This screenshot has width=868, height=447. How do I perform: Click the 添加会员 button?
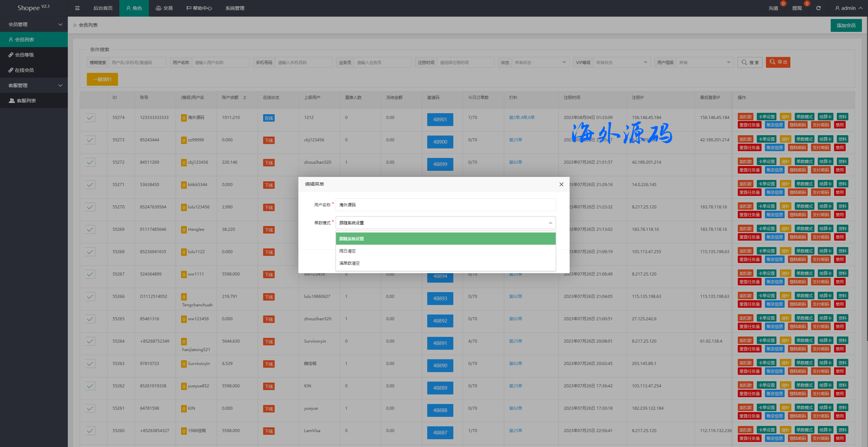846,25
